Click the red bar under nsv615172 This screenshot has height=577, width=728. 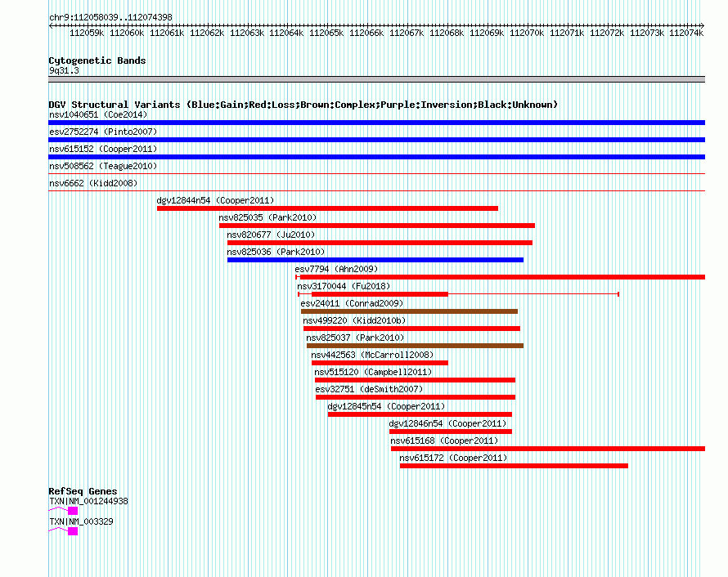tap(514, 466)
